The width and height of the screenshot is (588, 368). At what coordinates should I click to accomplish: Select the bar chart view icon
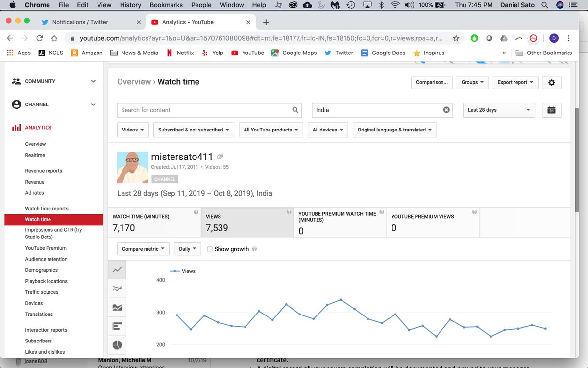[x=117, y=326]
